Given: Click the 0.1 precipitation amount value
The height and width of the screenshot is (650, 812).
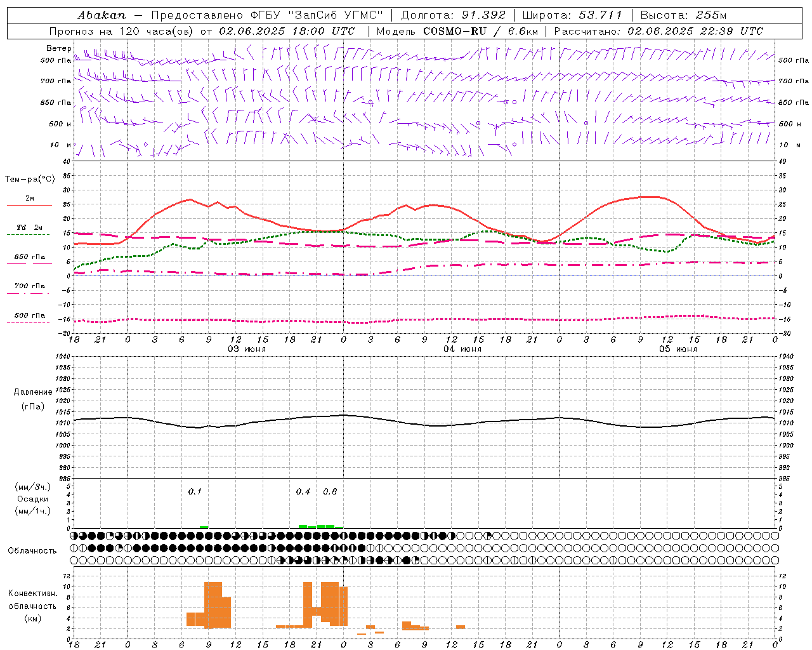Looking at the screenshot, I should click(195, 492).
